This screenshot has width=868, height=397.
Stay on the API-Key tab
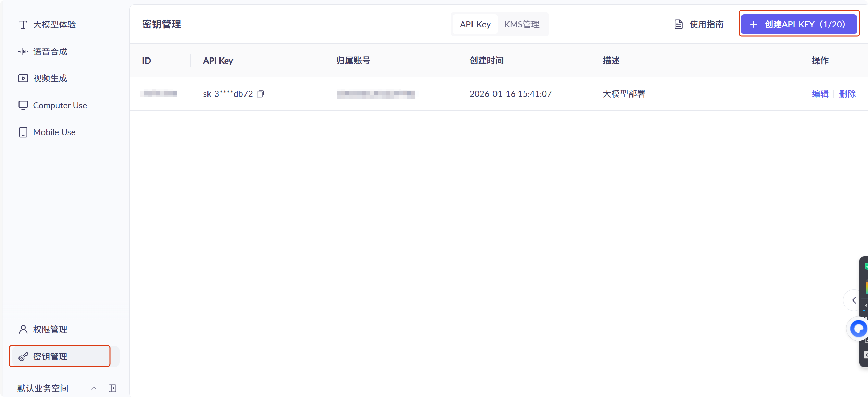pyautogui.click(x=475, y=24)
